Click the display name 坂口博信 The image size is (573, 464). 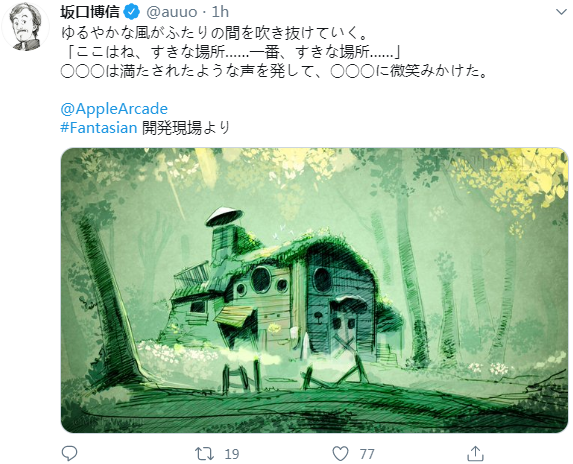point(90,12)
